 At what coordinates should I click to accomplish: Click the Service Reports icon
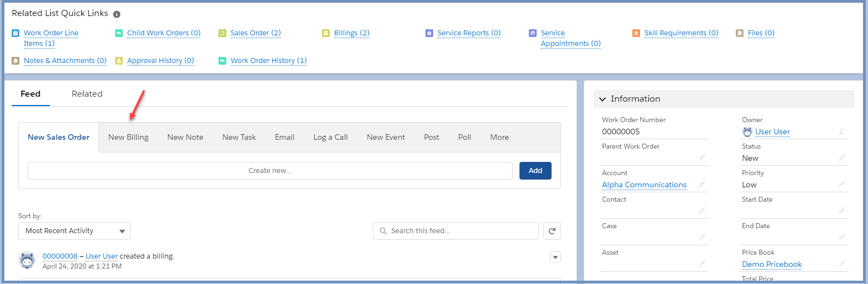pos(429,33)
